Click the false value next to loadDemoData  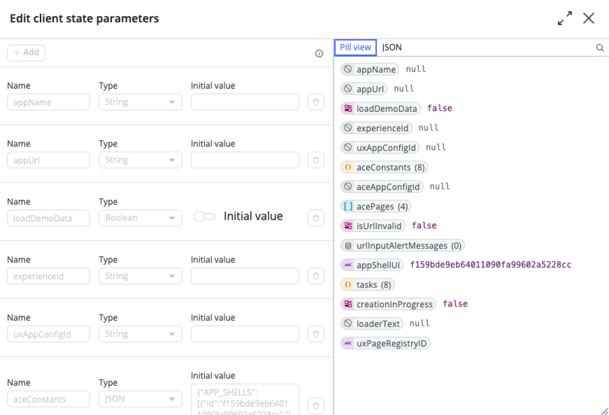(x=440, y=108)
